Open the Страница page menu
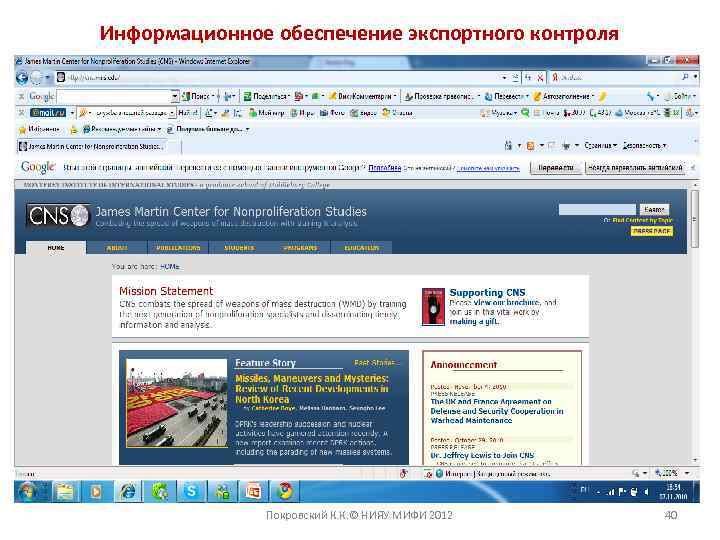This screenshot has height=540, width=720. [x=600, y=146]
